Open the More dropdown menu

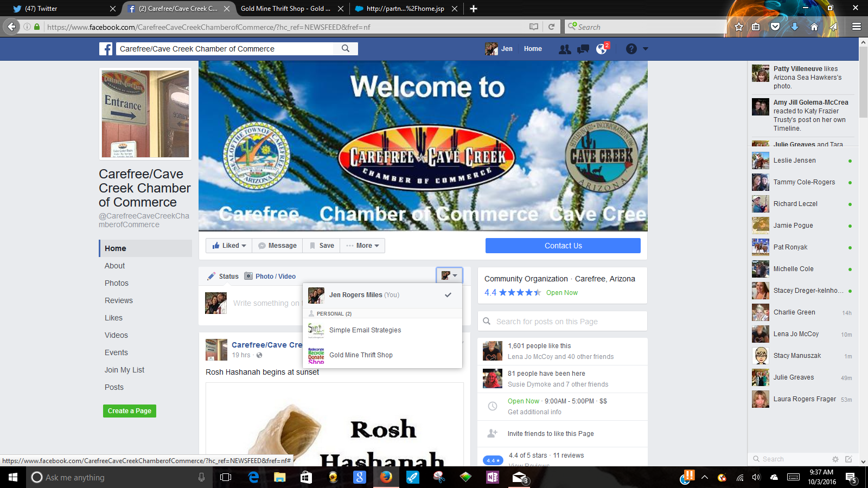[x=363, y=246]
